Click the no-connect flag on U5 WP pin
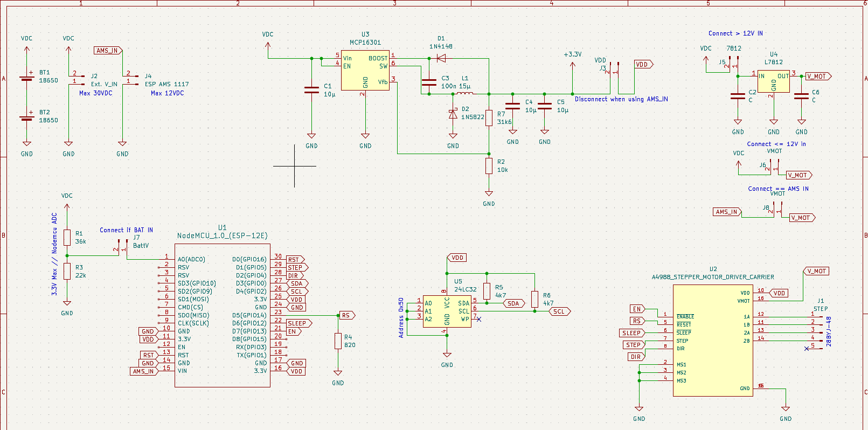 (479, 320)
